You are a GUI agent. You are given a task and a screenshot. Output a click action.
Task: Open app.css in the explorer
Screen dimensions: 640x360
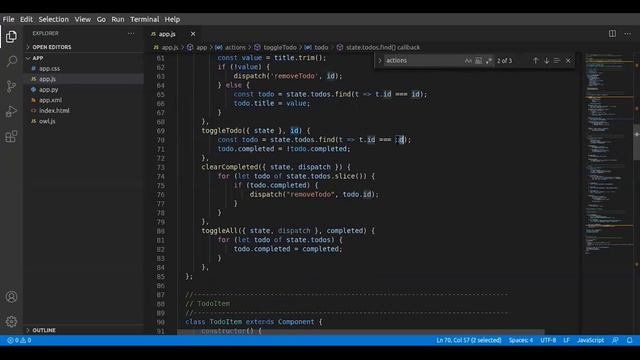83,69
